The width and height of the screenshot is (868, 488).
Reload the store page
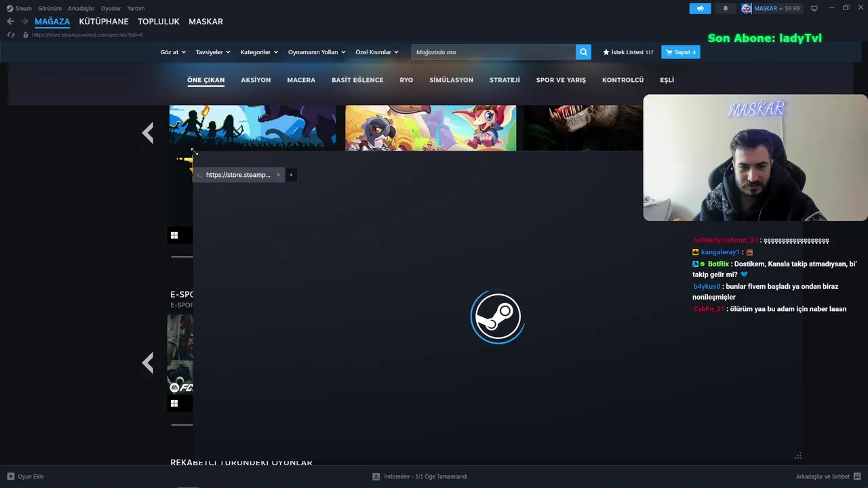pyautogui.click(x=11, y=35)
